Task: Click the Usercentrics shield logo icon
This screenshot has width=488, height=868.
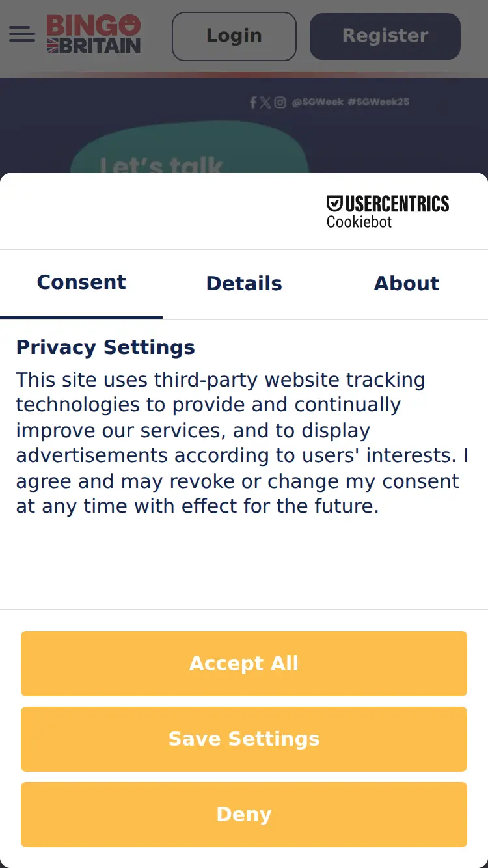Action: click(x=334, y=204)
